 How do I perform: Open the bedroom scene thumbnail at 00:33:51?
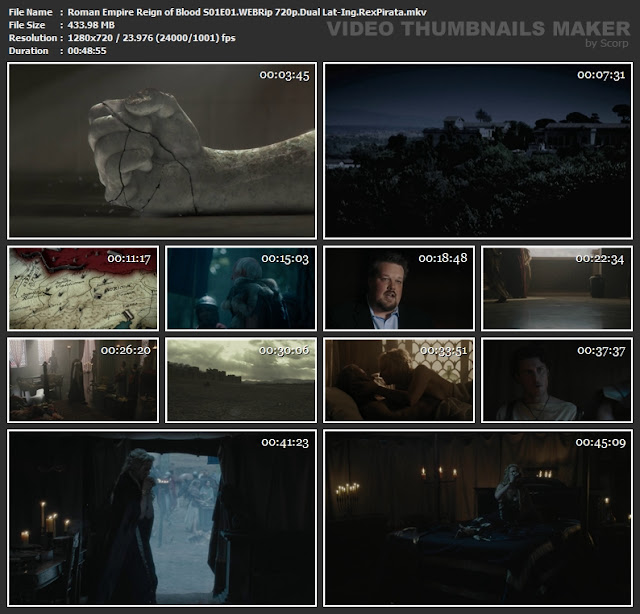[x=399, y=380]
